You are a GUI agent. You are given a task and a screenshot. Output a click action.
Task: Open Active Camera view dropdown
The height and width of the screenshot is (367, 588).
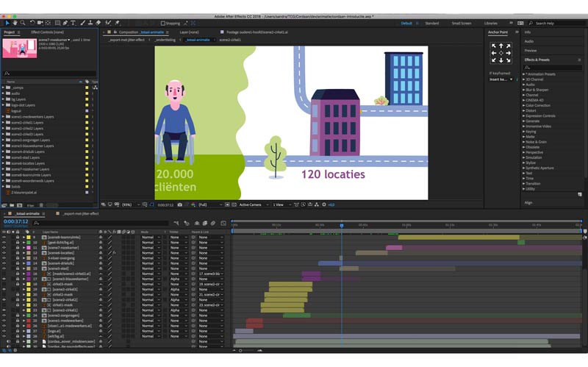(x=254, y=205)
